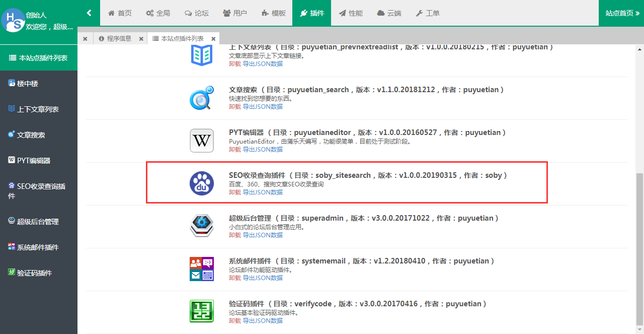Visit 站点首页 site homepage link
This screenshot has width=644, height=334.
tap(622, 13)
